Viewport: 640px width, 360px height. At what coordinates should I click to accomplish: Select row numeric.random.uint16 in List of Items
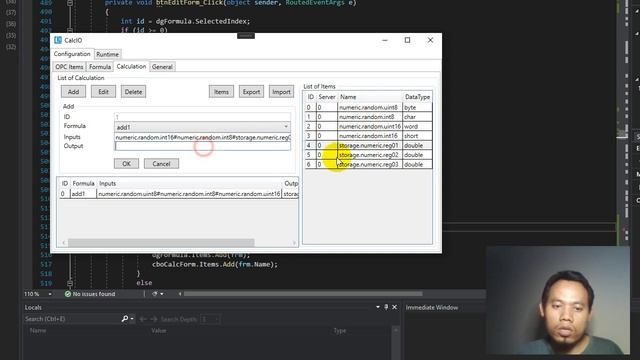click(368, 126)
